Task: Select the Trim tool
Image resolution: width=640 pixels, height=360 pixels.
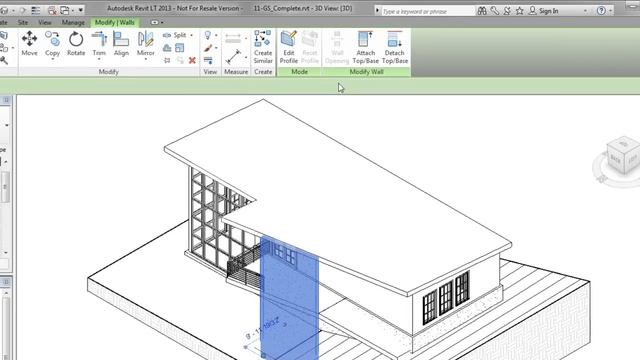Action: coord(99,42)
